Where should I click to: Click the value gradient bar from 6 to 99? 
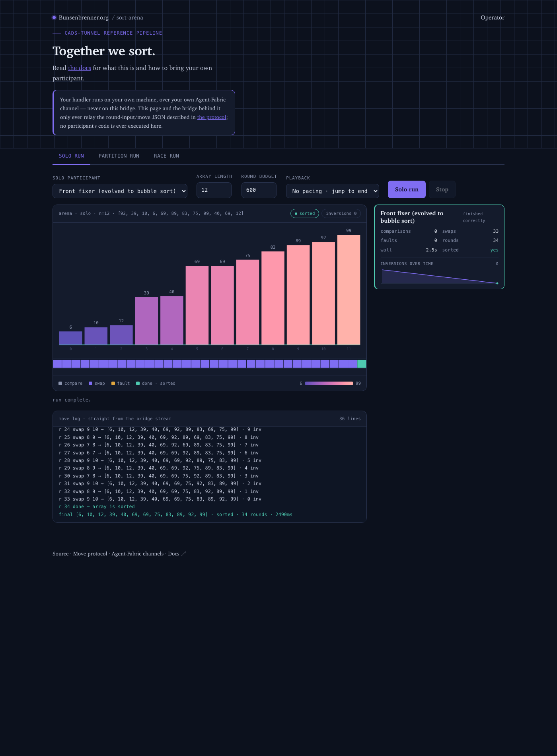pyautogui.click(x=329, y=384)
